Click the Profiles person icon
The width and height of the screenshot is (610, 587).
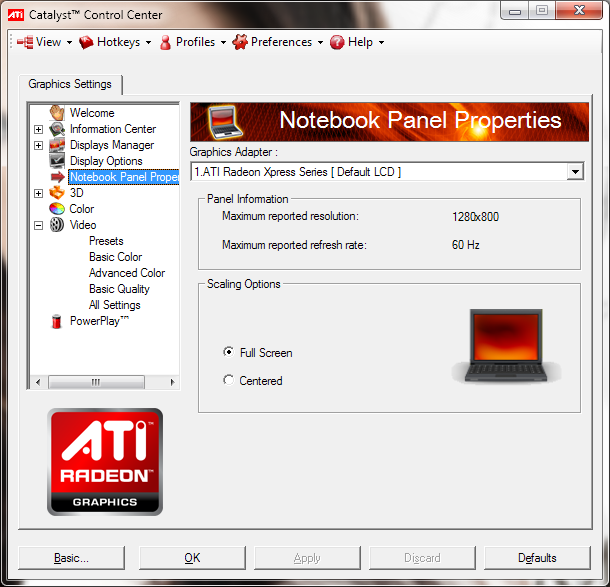click(165, 42)
